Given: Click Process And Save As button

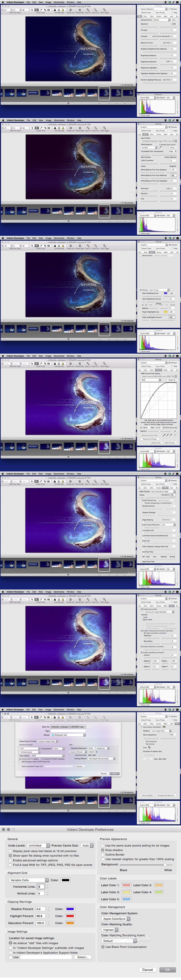Looking at the screenshot, I should coord(166,795).
